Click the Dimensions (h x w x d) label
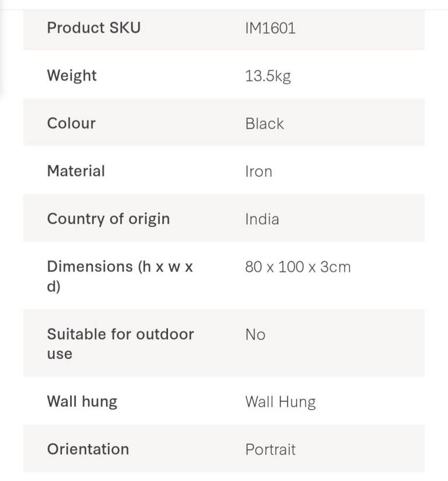This screenshot has height=481, width=448. point(120,276)
